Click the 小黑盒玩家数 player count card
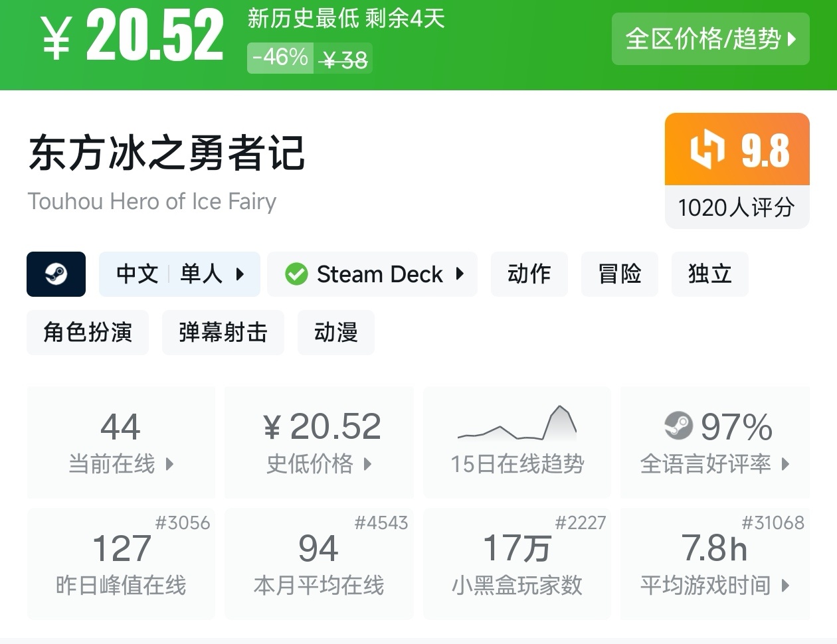Image resolution: width=837 pixels, height=644 pixels. [517, 564]
